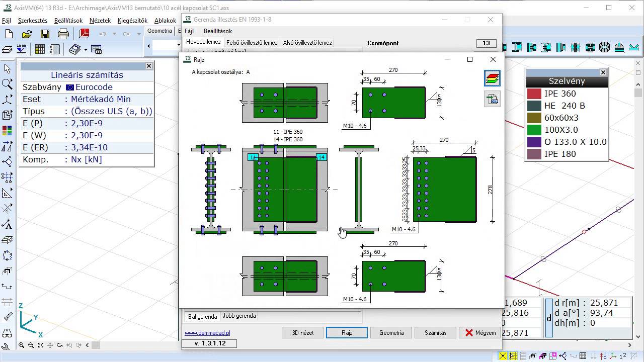Click the Geometria button in dialog
This screenshot has height=362, width=644.
391,332
